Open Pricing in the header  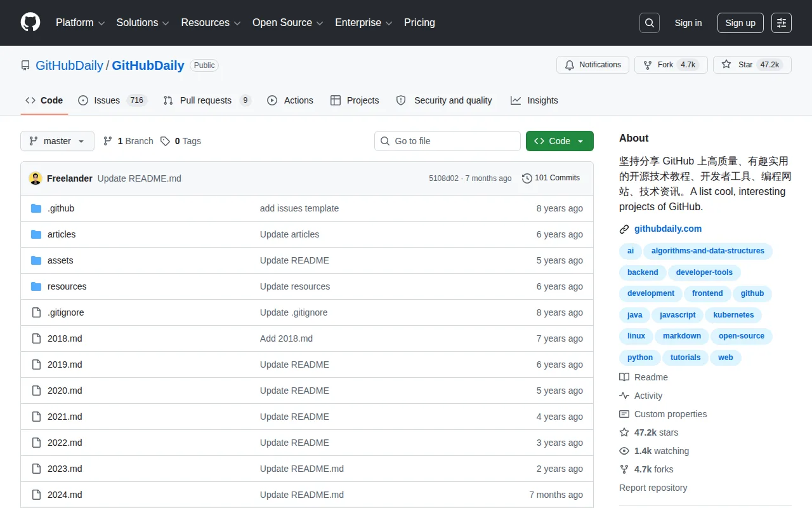click(x=419, y=23)
